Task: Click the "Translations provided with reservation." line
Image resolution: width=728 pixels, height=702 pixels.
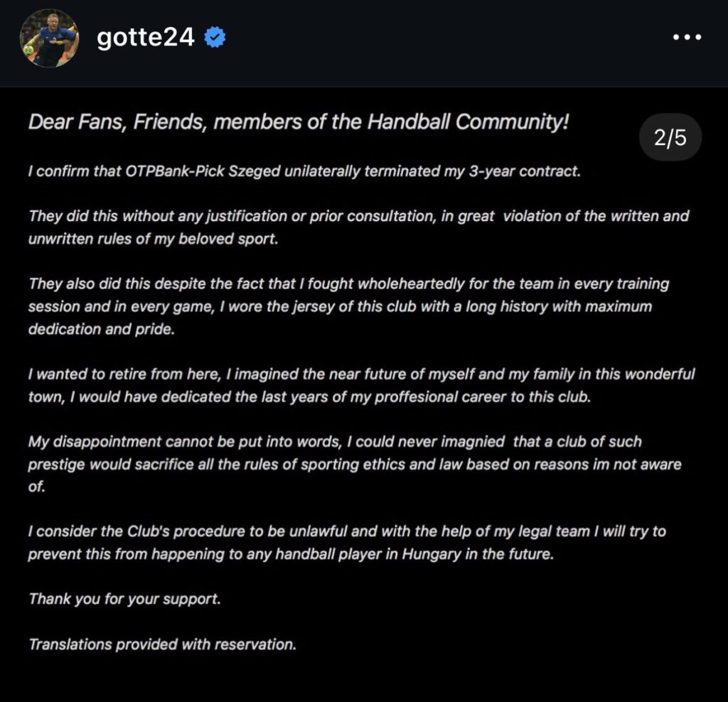Action: [x=162, y=644]
